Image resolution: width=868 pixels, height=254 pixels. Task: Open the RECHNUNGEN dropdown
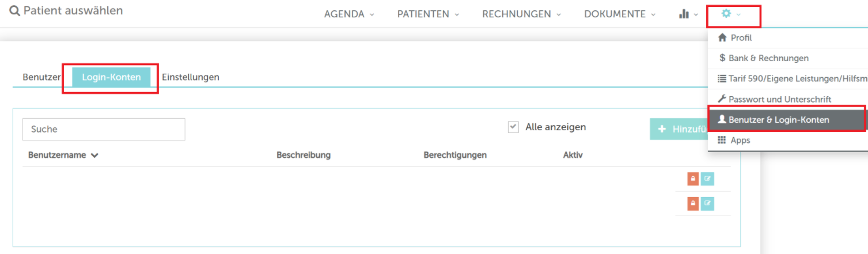coord(521,14)
